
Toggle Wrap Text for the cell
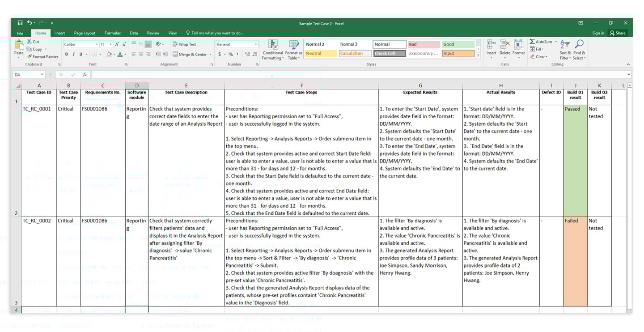tap(184, 44)
